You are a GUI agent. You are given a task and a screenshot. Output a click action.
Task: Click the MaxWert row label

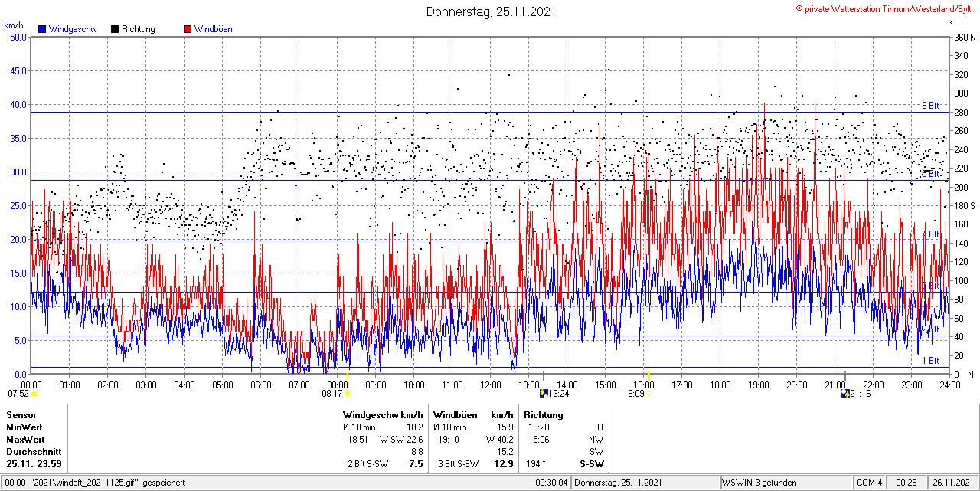(26, 440)
